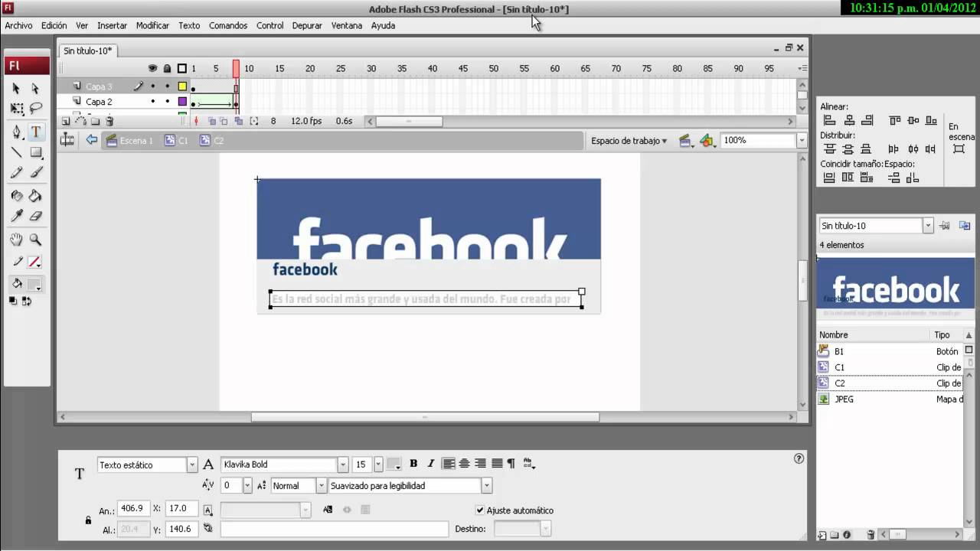Toggle outline square of Capa 3
The width and height of the screenshot is (980, 551).
click(x=182, y=86)
